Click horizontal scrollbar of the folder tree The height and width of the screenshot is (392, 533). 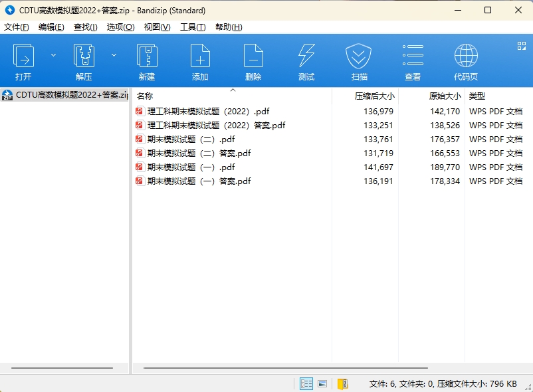pos(62,368)
